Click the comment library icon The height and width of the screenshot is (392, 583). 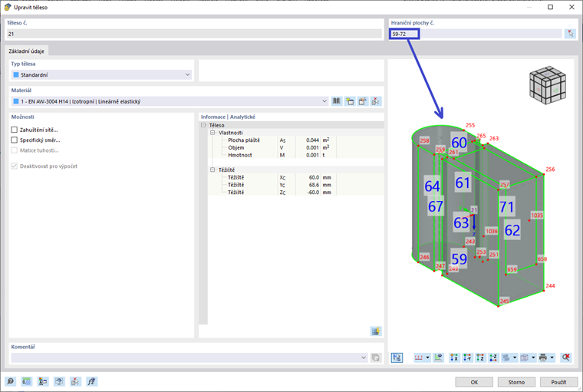coord(376,357)
